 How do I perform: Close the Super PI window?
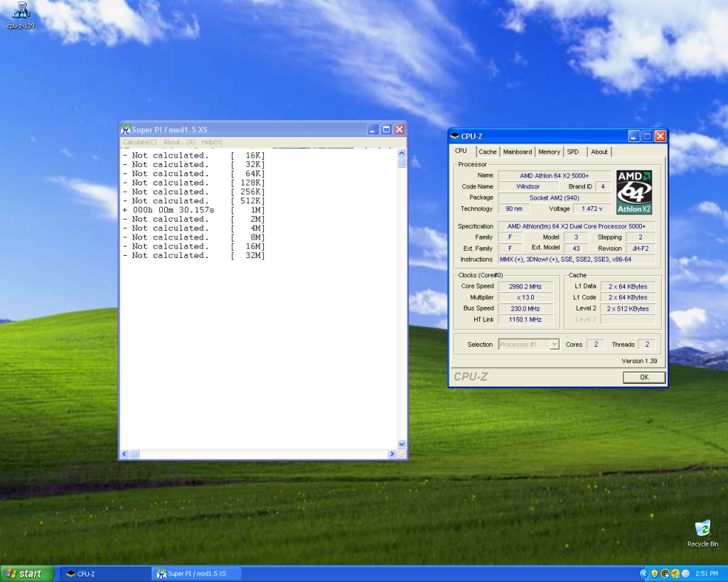coord(400,129)
